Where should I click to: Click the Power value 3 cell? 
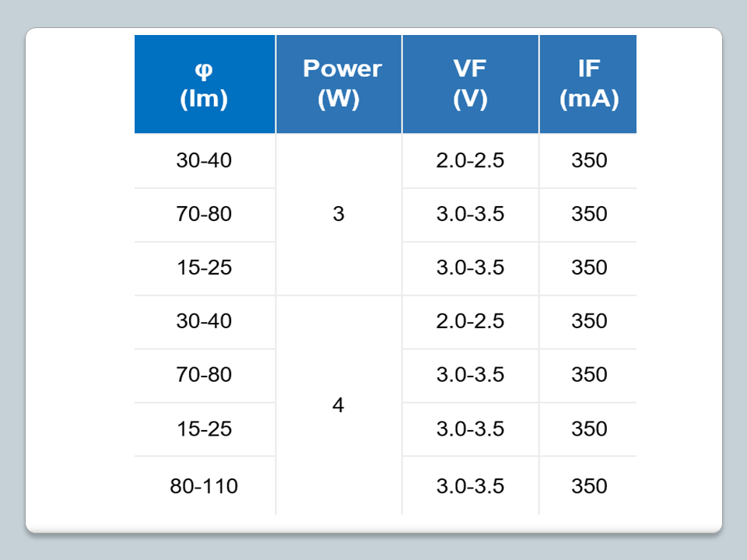(338, 214)
